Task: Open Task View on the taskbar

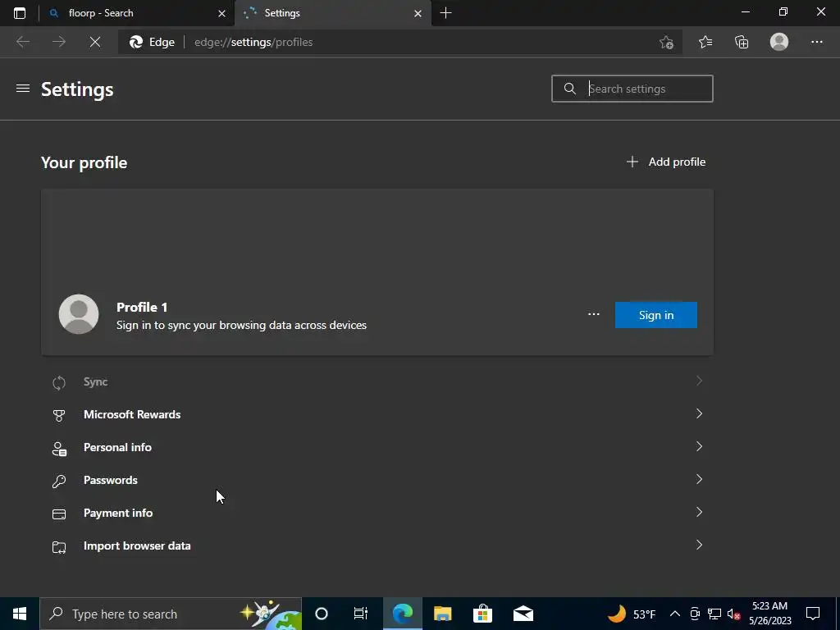Action: point(361,614)
